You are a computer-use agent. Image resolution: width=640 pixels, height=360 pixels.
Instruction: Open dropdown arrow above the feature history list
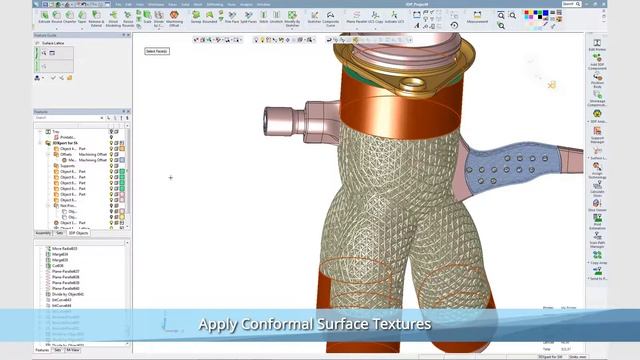point(127,243)
